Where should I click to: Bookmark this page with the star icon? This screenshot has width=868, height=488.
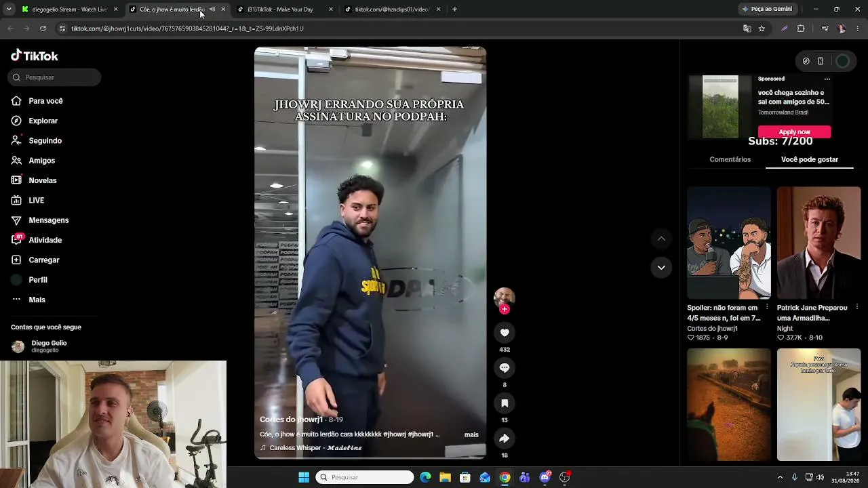click(762, 28)
